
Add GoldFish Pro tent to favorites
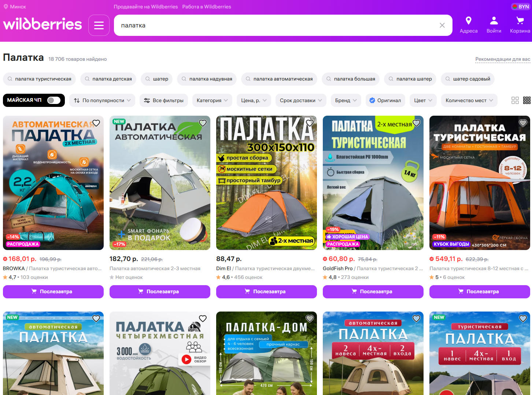(x=416, y=123)
